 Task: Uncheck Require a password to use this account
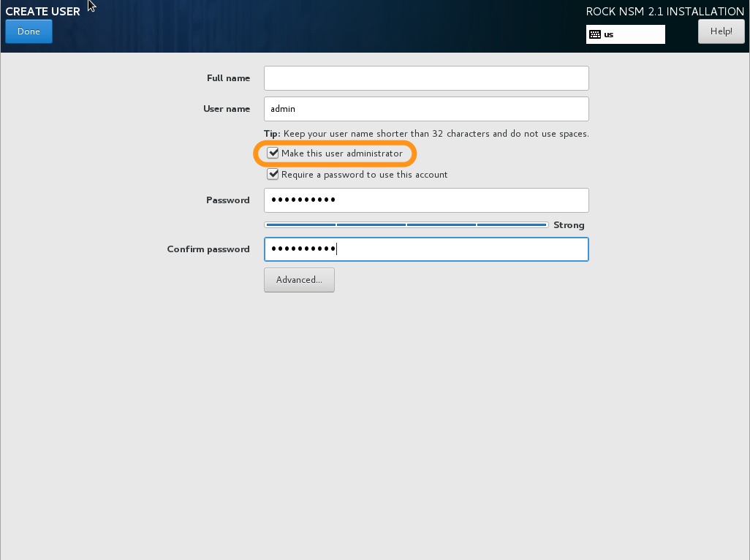273,174
